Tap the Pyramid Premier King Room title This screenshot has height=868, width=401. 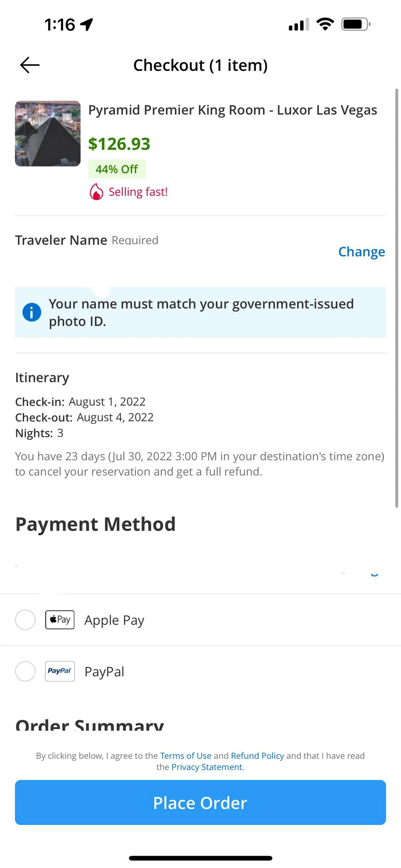click(232, 110)
